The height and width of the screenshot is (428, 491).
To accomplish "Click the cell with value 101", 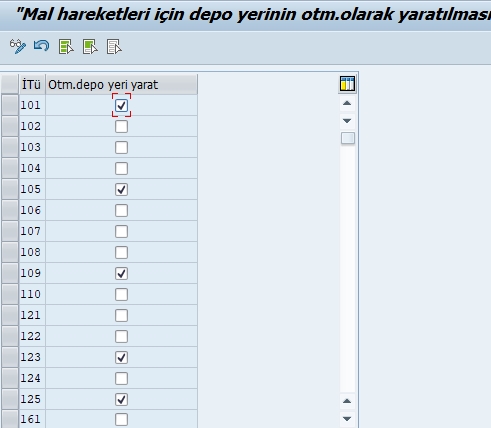I will tap(32, 105).
